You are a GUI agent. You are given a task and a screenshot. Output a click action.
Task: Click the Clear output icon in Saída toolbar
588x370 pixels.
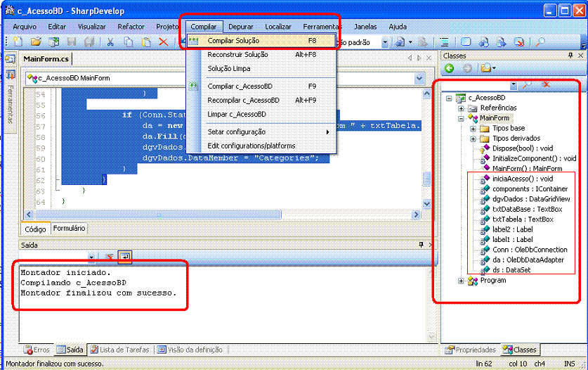[x=109, y=257]
